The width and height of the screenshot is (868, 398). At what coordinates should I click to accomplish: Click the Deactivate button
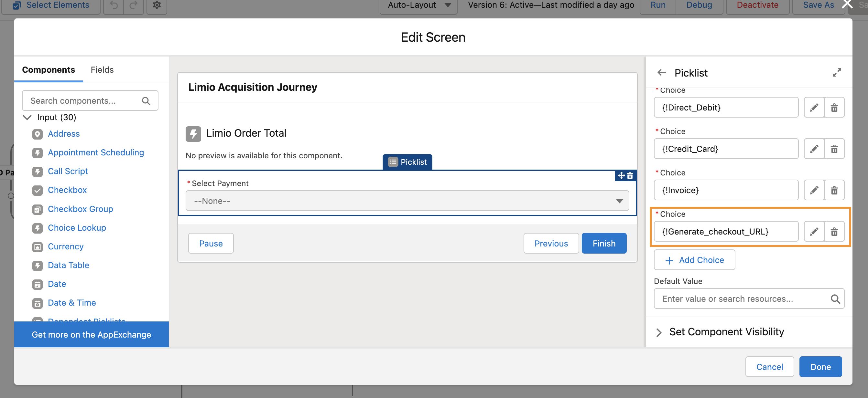pyautogui.click(x=757, y=5)
